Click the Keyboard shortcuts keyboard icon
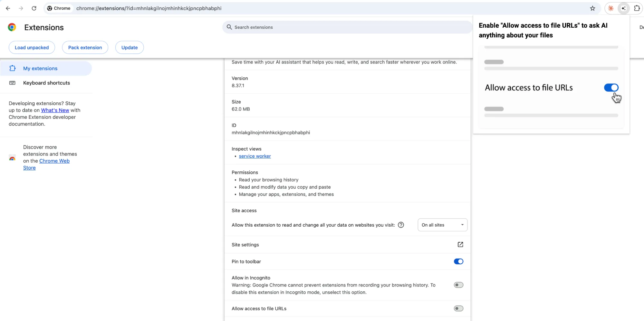644x321 pixels. pyautogui.click(x=13, y=83)
